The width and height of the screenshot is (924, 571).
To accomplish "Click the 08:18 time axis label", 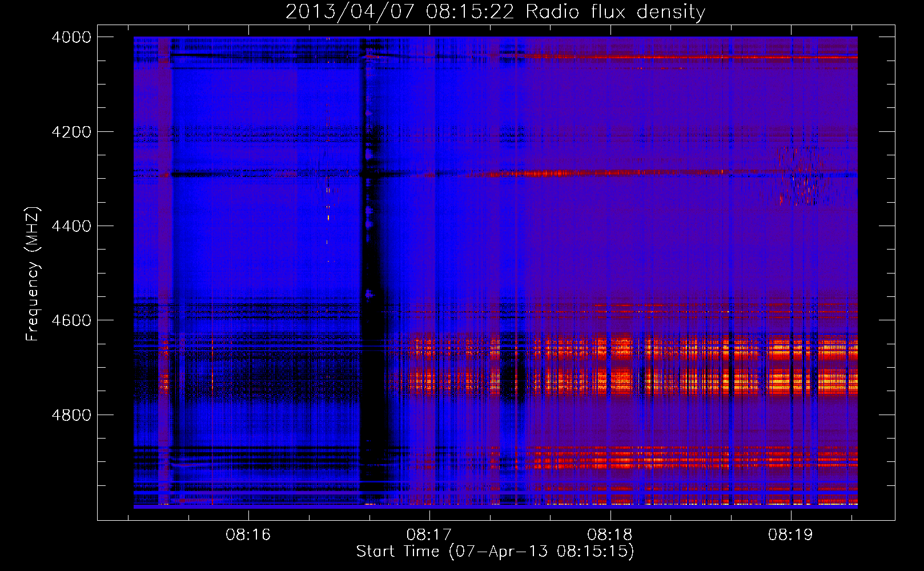I will pyautogui.click(x=610, y=535).
